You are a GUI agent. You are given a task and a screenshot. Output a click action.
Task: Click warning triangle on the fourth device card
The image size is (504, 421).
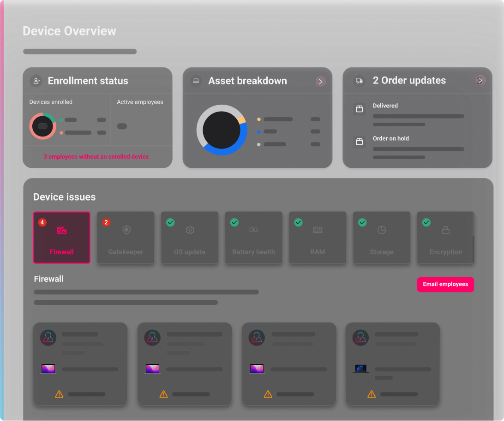pyautogui.click(x=372, y=394)
